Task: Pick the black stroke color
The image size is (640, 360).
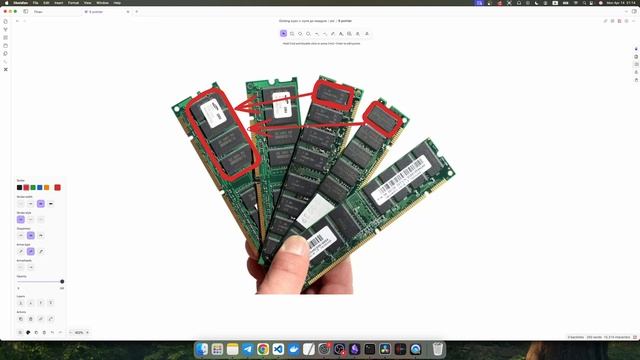Action: (x=19, y=187)
